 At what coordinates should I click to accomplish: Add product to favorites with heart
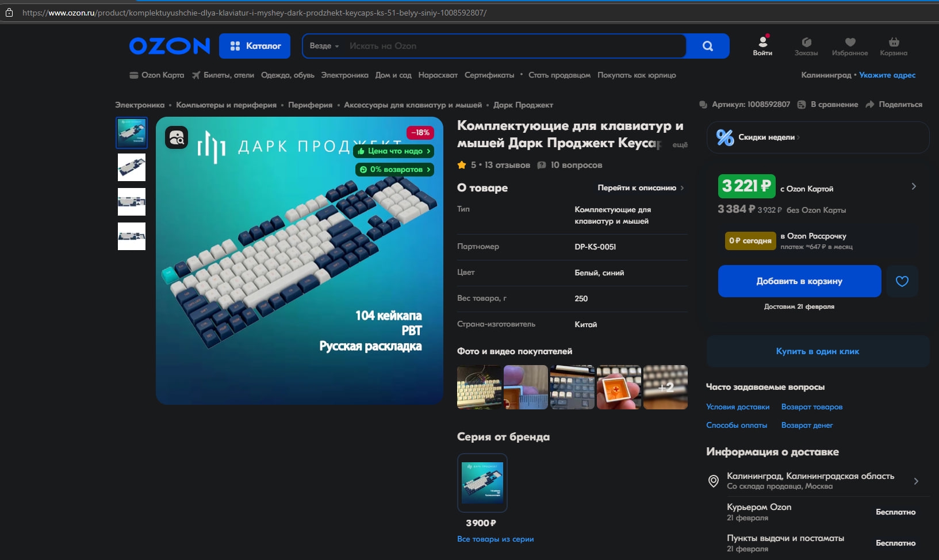tap(902, 281)
